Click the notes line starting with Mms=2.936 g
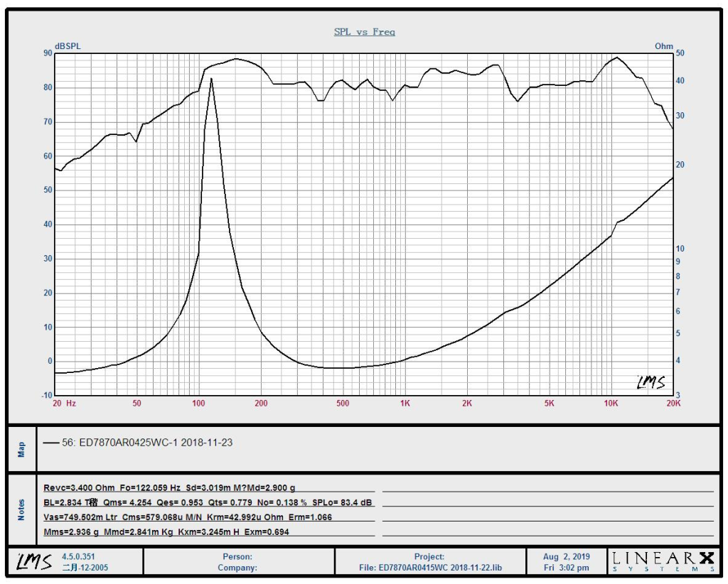 (x=166, y=531)
